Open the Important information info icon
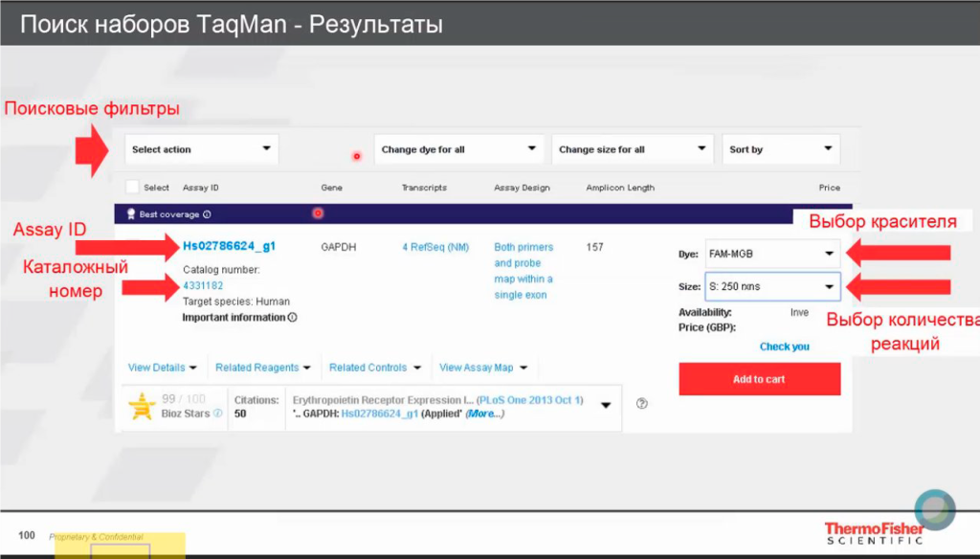The height and width of the screenshot is (559, 980). (291, 316)
